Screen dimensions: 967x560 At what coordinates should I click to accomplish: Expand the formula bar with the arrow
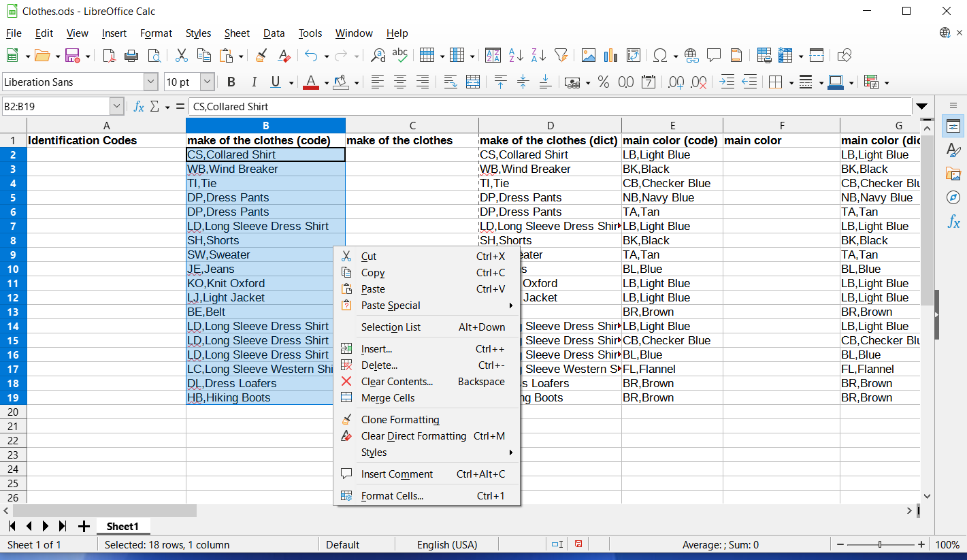tap(922, 106)
